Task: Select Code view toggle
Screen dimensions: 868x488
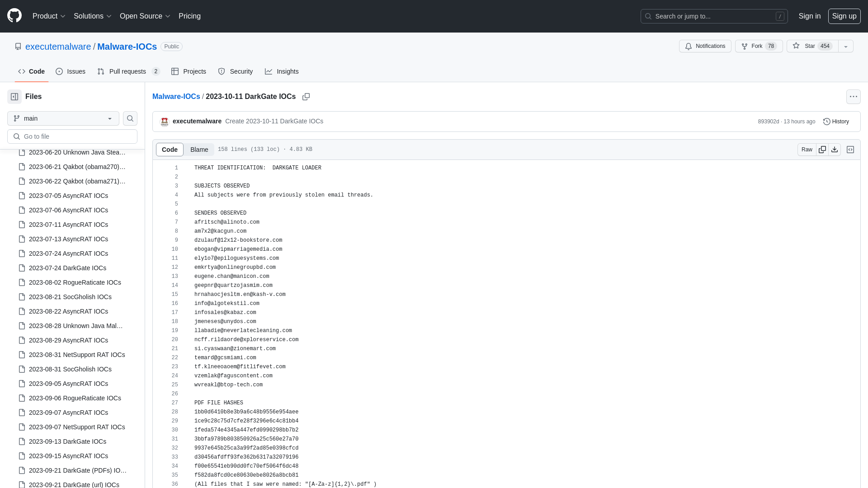Action: tap(170, 150)
